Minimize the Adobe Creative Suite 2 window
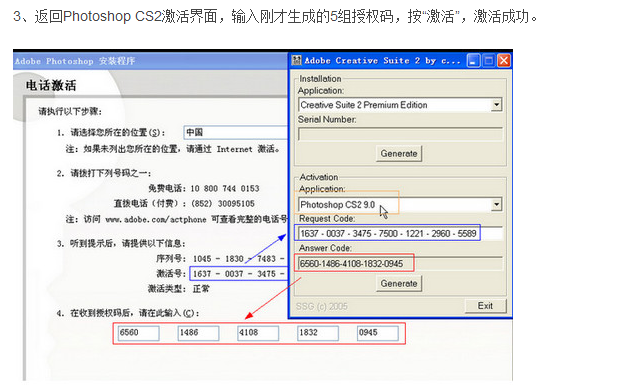This screenshot has width=643, height=391. [473, 61]
